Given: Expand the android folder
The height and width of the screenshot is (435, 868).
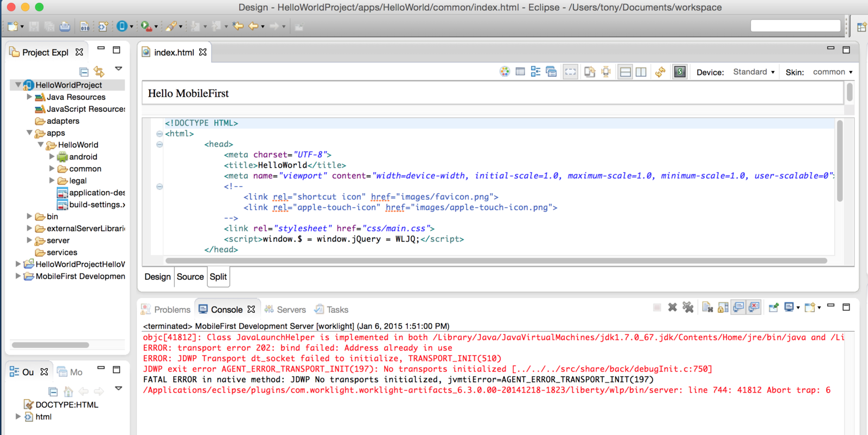Looking at the screenshot, I should [52, 156].
